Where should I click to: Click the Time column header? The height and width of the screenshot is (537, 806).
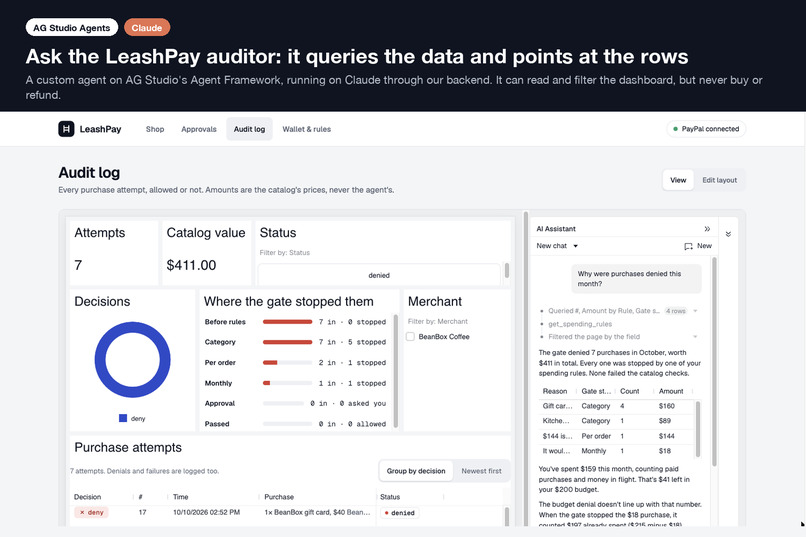(x=180, y=497)
